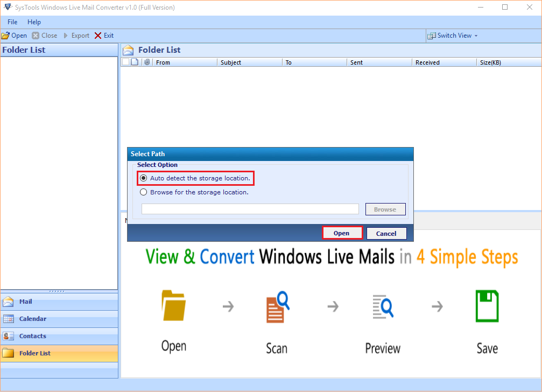Click the Browse button in the dialog

coord(385,209)
